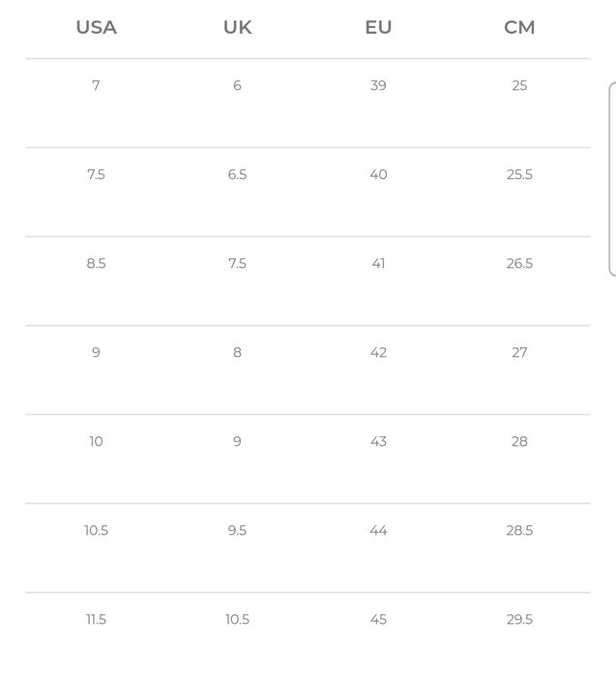The width and height of the screenshot is (616, 676).
Task: Click UK size 8 cell
Action: [237, 353]
